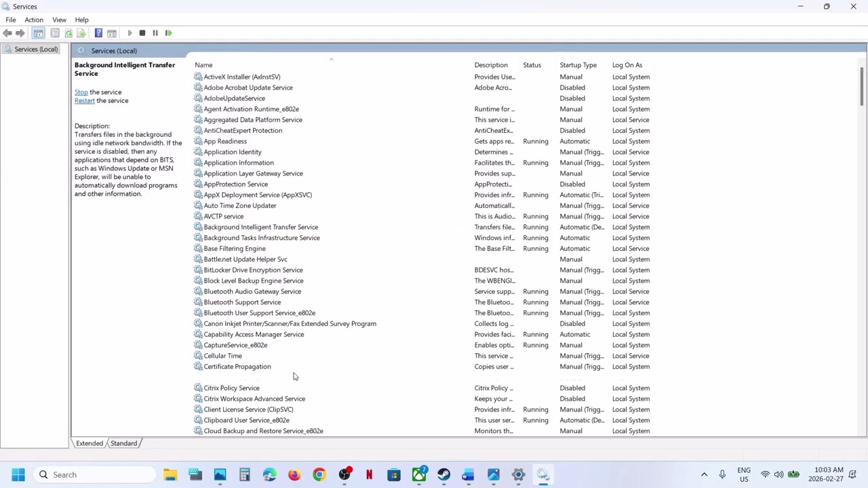The width and height of the screenshot is (868, 488).
Task: Click the Pause Service icon
Action: click(x=155, y=33)
